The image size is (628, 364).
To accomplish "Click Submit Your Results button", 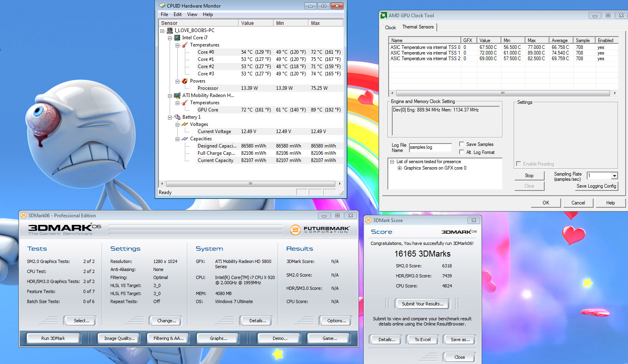I will (x=423, y=304).
